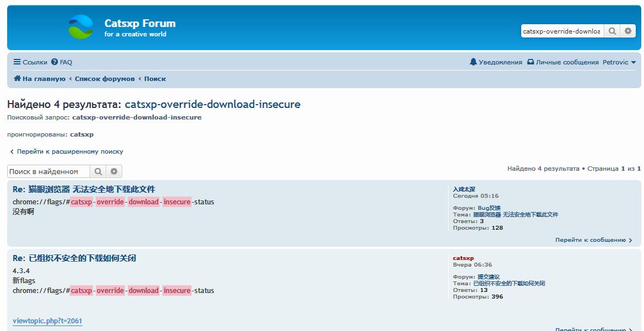644x331 pixels.
Task: Click the search-in-results magnifier button
Action: click(98, 171)
